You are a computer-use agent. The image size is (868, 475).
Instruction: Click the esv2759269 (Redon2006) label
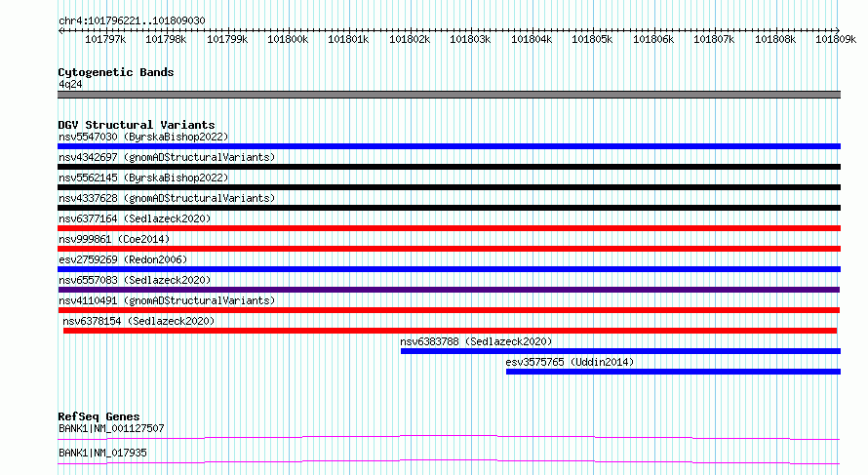tap(123, 259)
